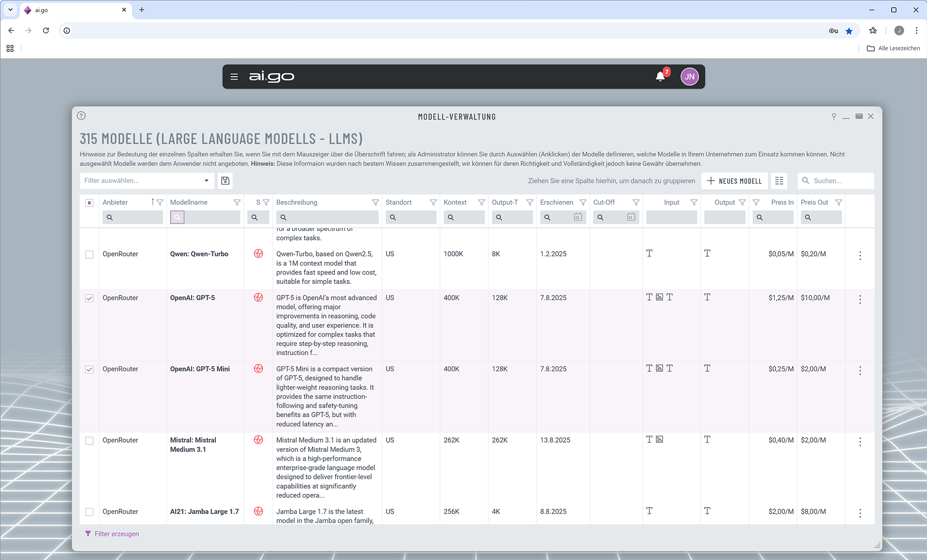The height and width of the screenshot is (560, 927).
Task: Open the column chooser icon
Action: [x=779, y=181]
